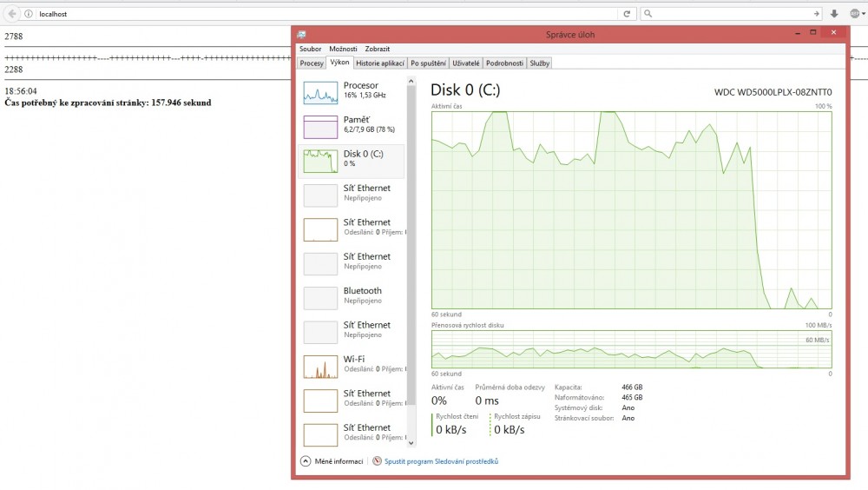Click the Resource Monitor icon at bottom
The height and width of the screenshot is (490, 868).
(377, 461)
